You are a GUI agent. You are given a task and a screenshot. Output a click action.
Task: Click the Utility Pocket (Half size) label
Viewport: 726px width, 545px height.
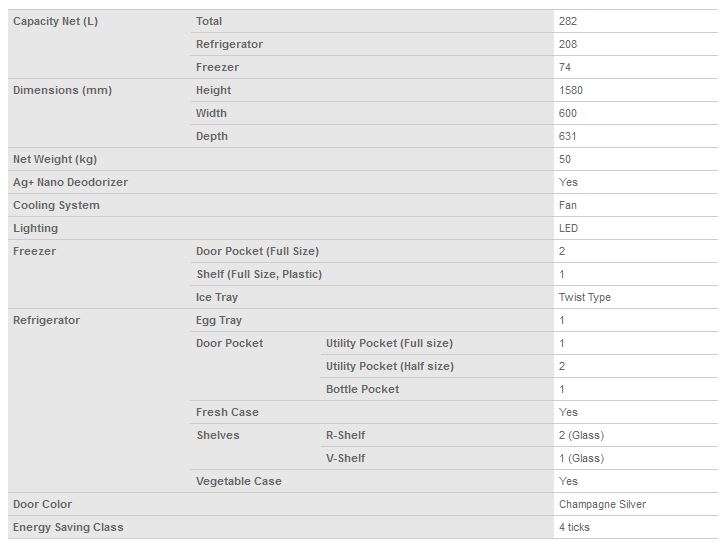coord(389,366)
